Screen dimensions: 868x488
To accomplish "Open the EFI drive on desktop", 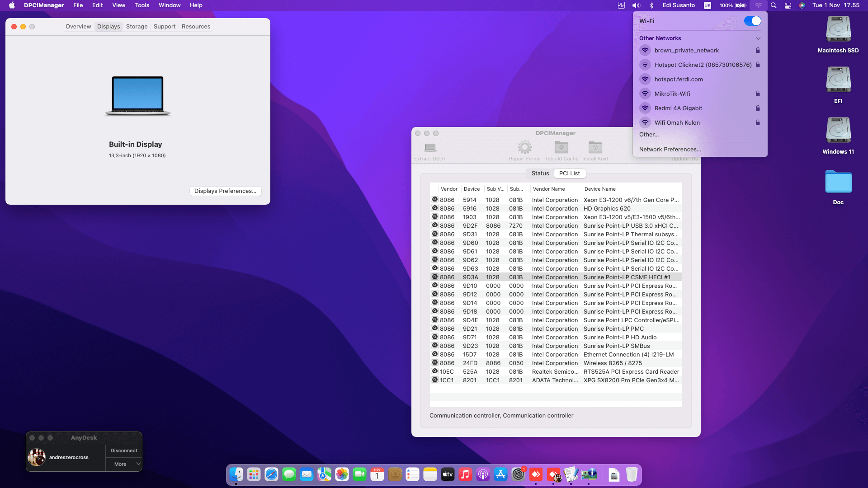I will tap(838, 80).
